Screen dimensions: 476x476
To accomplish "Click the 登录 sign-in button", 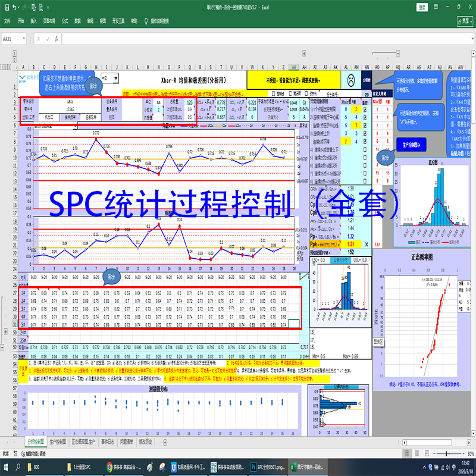I will click(x=422, y=7).
